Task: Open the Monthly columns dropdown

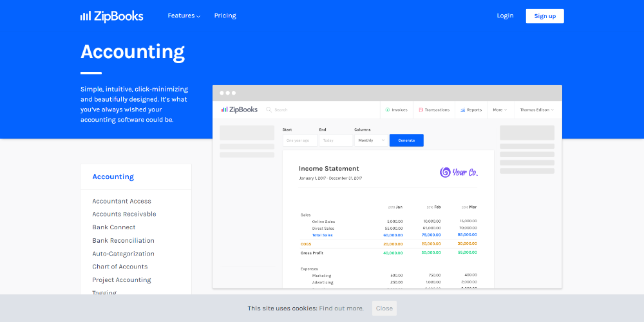Action: click(x=372, y=140)
